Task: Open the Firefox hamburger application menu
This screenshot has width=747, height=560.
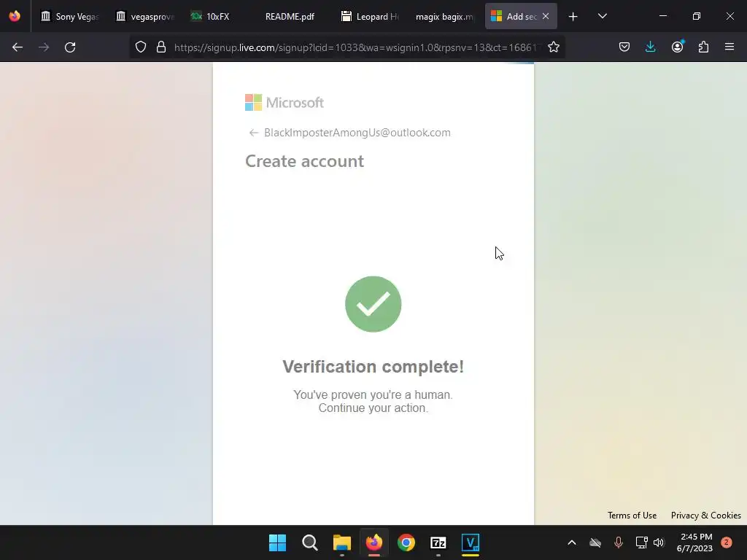Action: pos(729,47)
